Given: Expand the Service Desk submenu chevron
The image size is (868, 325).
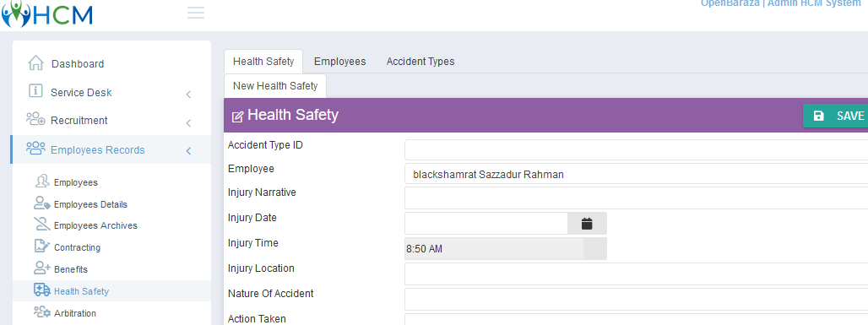Looking at the screenshot, I should tap(188, 94).
